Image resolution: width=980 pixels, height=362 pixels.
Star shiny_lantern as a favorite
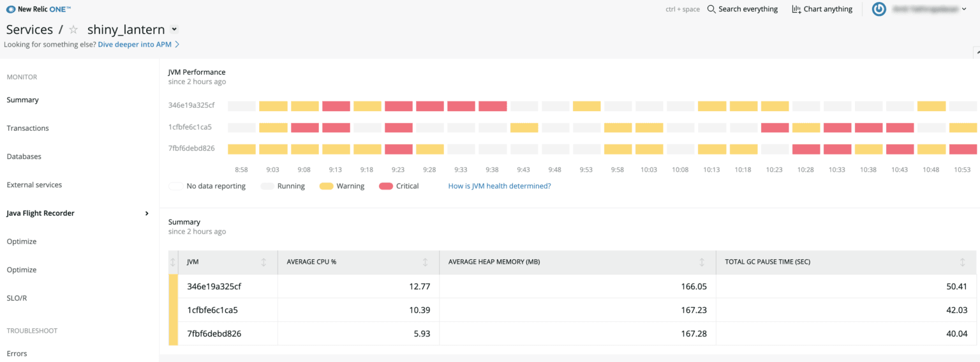pyautogui.click(x=73, y=29)
